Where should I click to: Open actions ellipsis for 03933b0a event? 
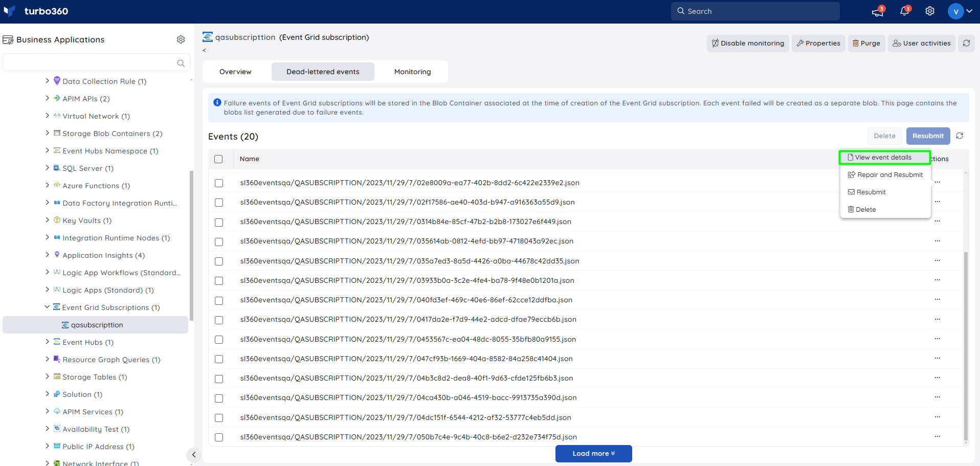pos(938,280)
